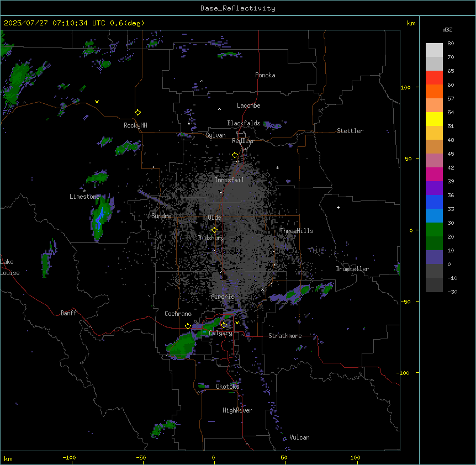476x465 pixels.
Task: Click the white asterisk marker above Limestone
Action: pyautogui.click(x=84, y=191)
